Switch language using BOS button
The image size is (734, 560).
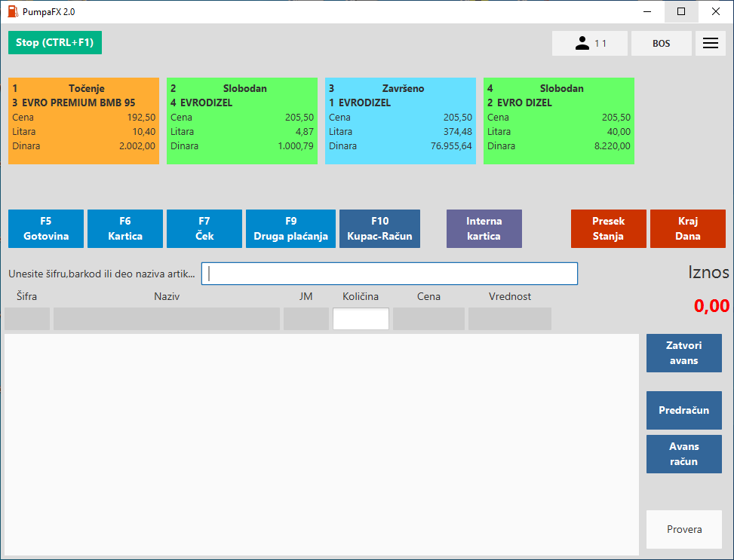pyautogui.click(x=661, y=44)
